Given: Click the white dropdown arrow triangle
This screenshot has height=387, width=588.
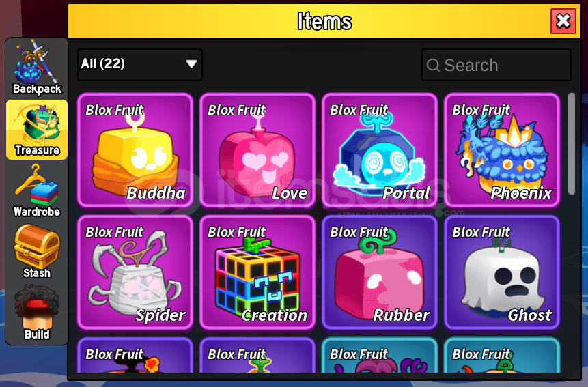Looking at the screenshot, I should (191, 64).
